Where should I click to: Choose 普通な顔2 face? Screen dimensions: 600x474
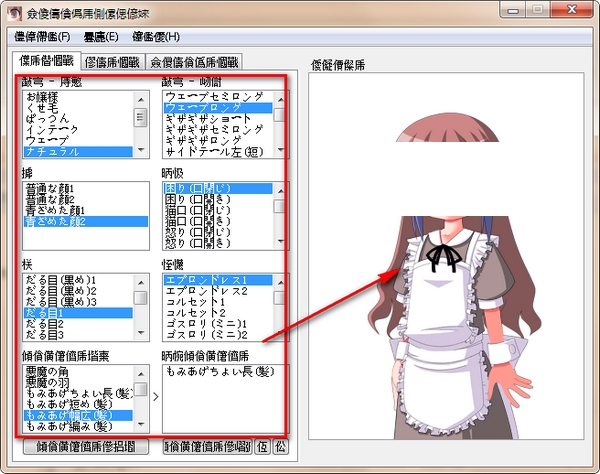point(86,199)
